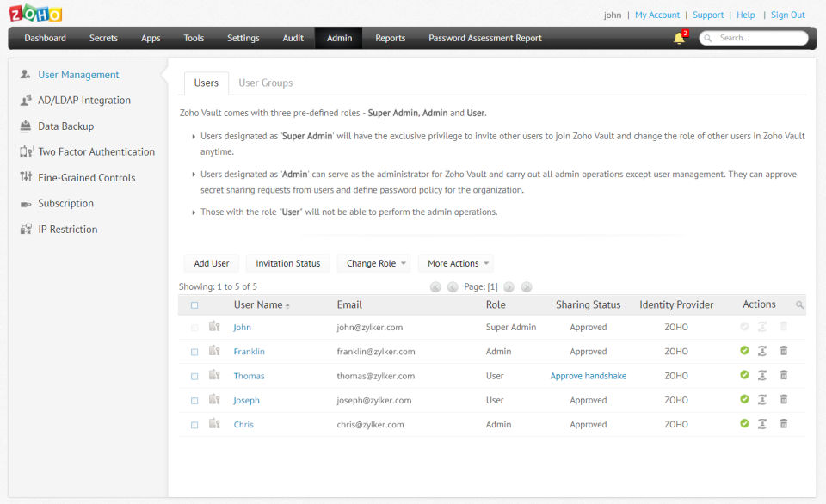Delete user Chris with the trash icon
The image size is (826, 504).
pos(784,423)
